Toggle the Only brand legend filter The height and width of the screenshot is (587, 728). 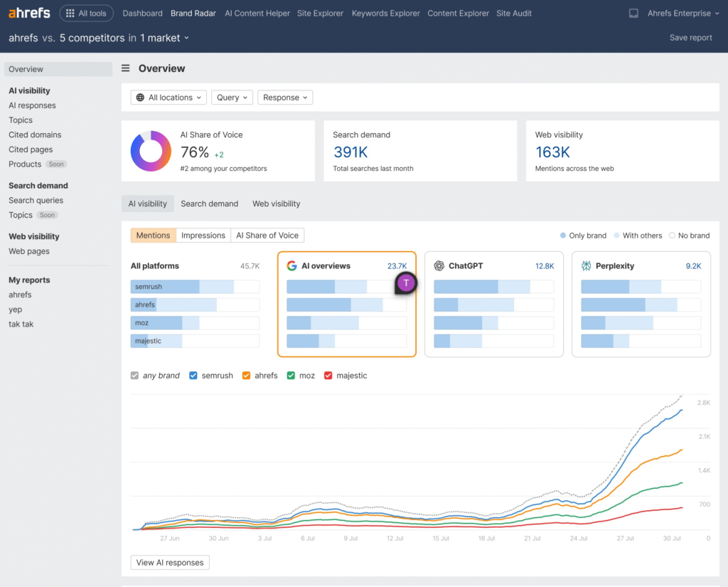pyautogui.click(x=583, y=236)
